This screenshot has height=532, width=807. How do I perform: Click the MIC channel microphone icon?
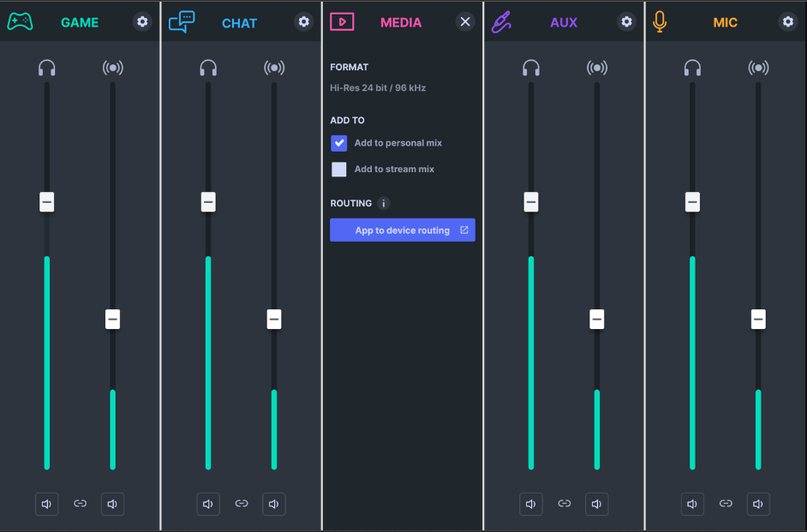[x=660, y=21]
